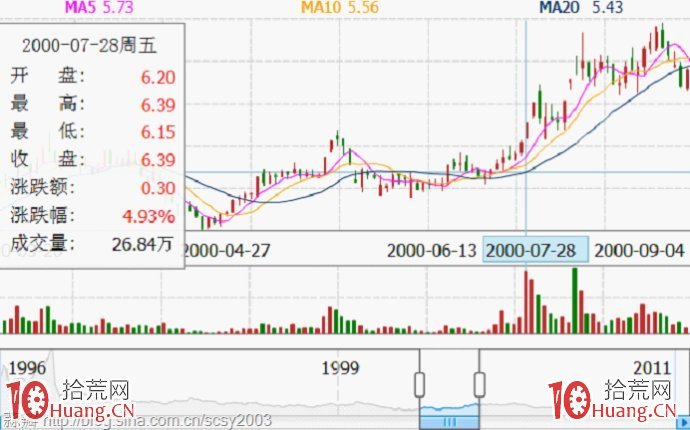Grab the right range slider handle

tap(479, 385)
